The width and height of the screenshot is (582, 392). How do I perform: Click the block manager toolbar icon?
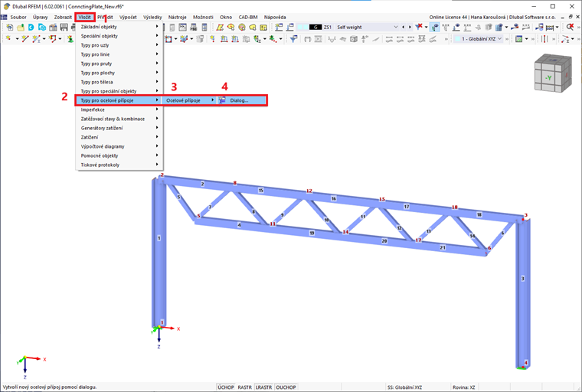[x=53, y=28]
